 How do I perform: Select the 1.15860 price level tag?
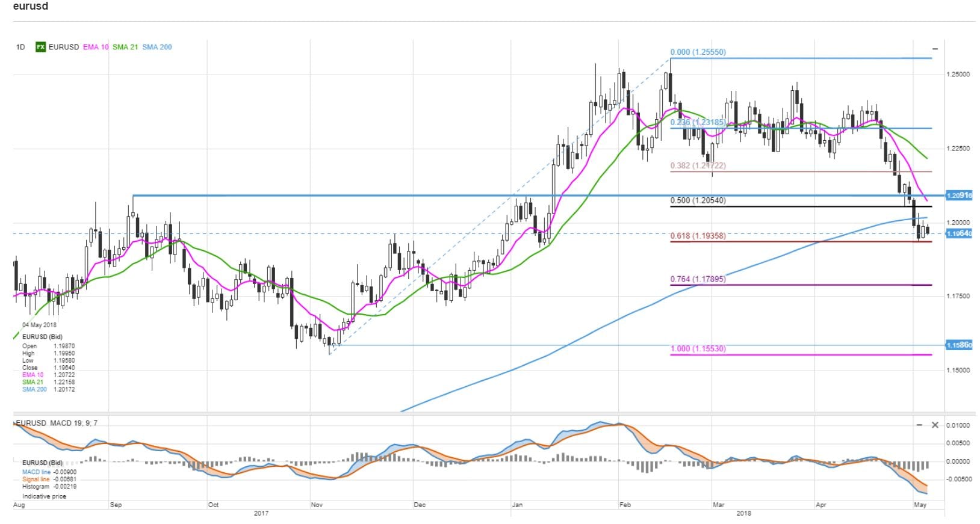click(959, 345)
